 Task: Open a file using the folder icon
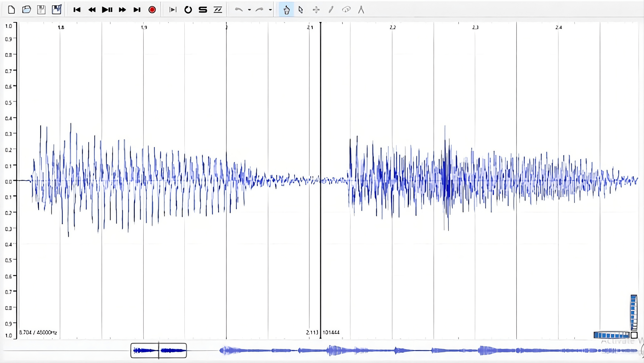pos(26,10)
